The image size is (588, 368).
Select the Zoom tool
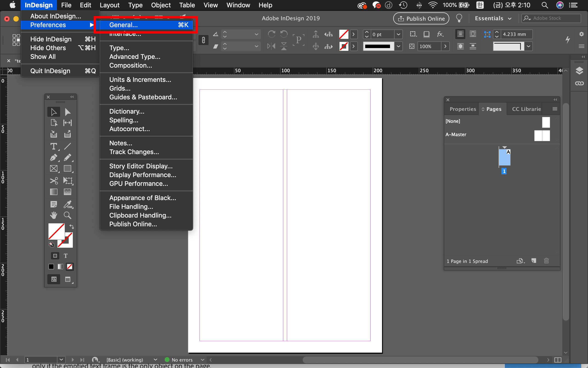68,215
